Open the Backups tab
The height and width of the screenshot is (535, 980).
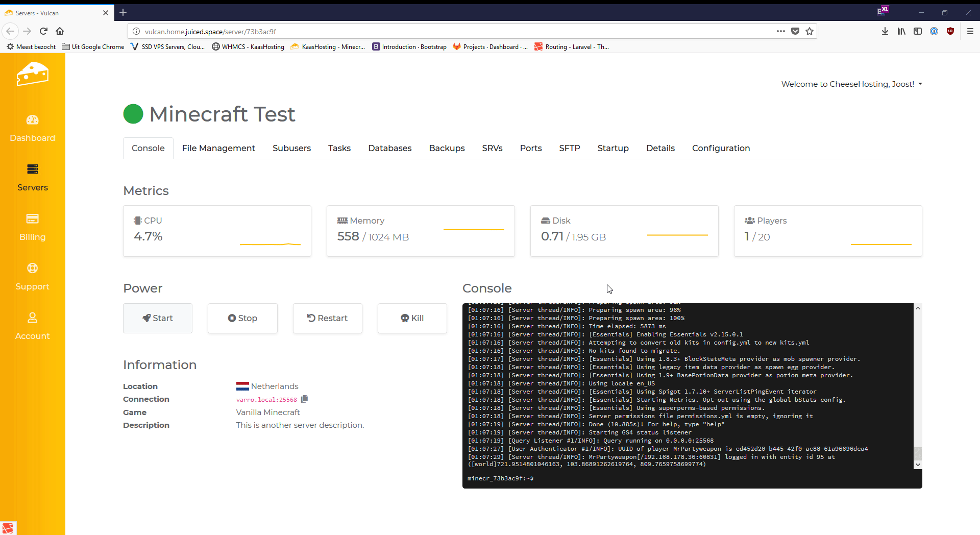pos(447,149)
